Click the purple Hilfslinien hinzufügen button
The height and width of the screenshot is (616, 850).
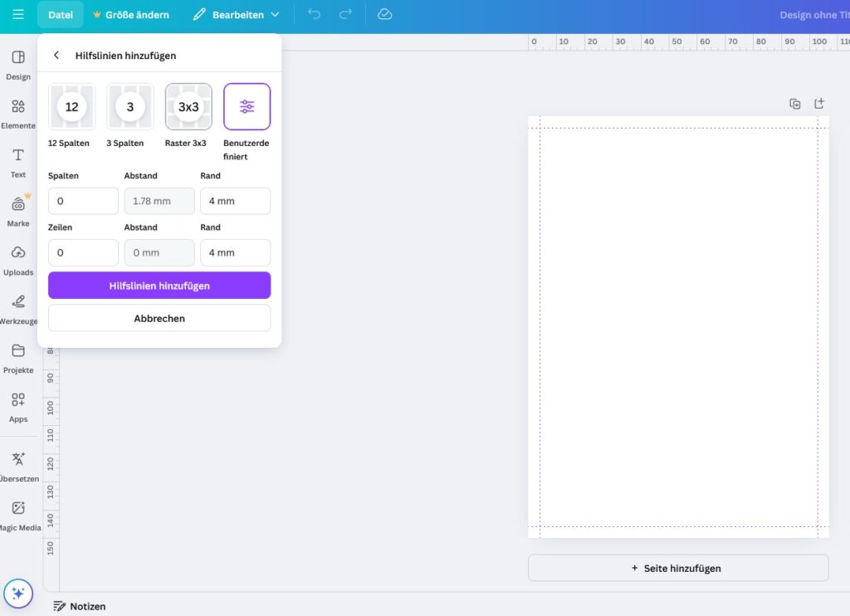click(159, 286)
